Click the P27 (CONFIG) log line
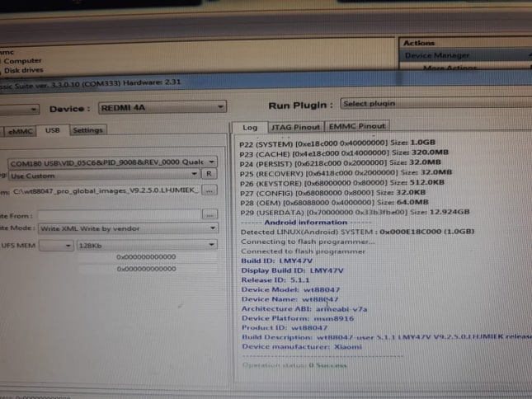 pos(333,193)
